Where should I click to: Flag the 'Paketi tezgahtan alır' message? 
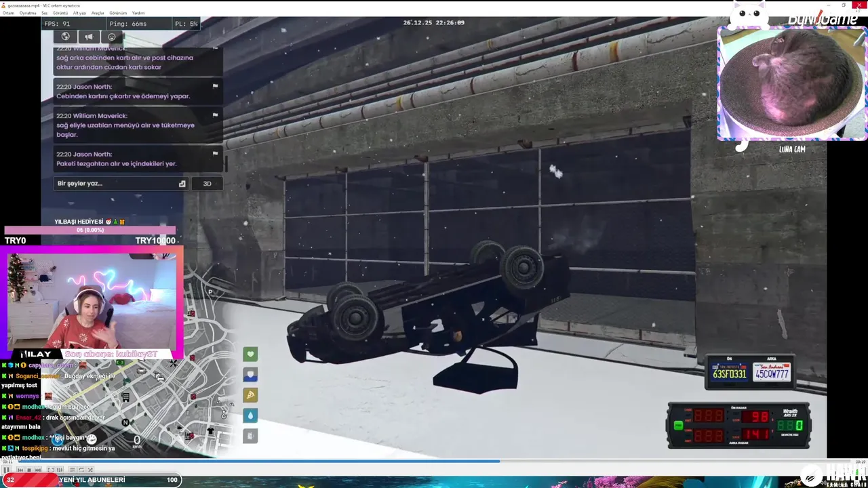coord(216,155)
